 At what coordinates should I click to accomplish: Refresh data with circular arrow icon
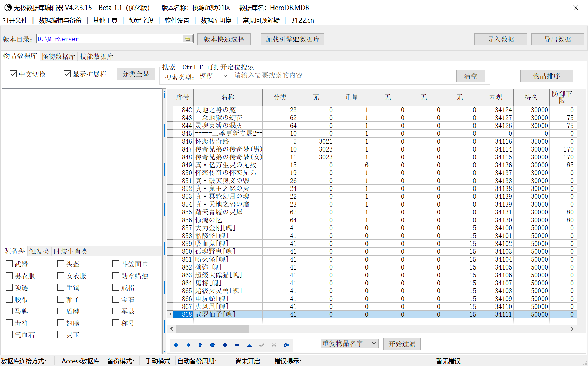point(286,345)
